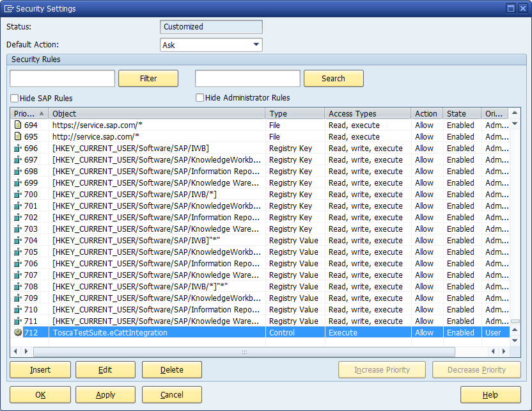Click the Insert button

click(40, 370)
